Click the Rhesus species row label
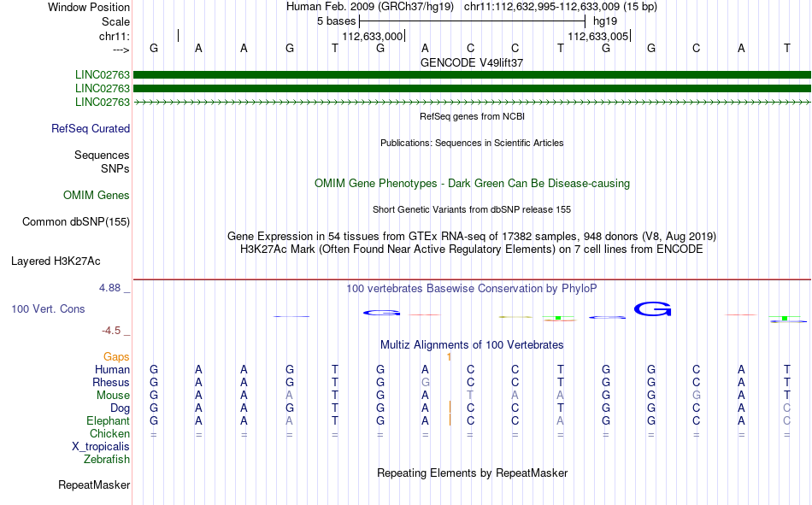Viewport: 812px width, 505px height. [x=111, y=382]
